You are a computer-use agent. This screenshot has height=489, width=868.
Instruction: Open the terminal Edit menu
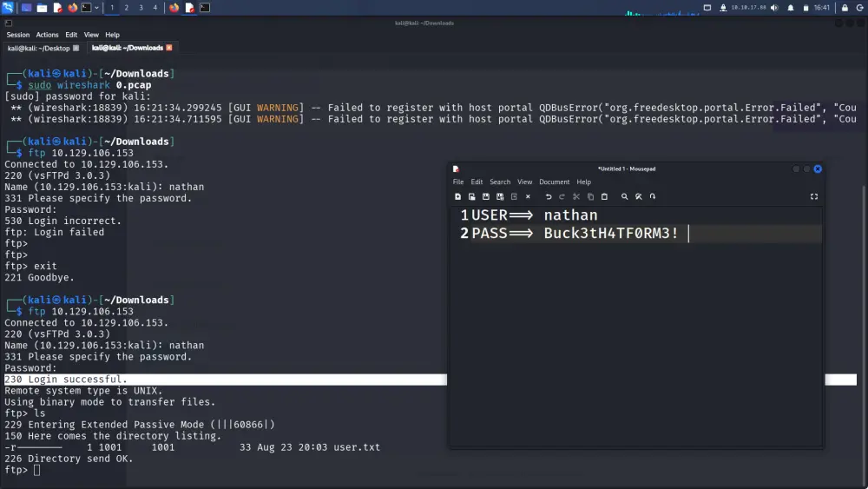(71, 35)
